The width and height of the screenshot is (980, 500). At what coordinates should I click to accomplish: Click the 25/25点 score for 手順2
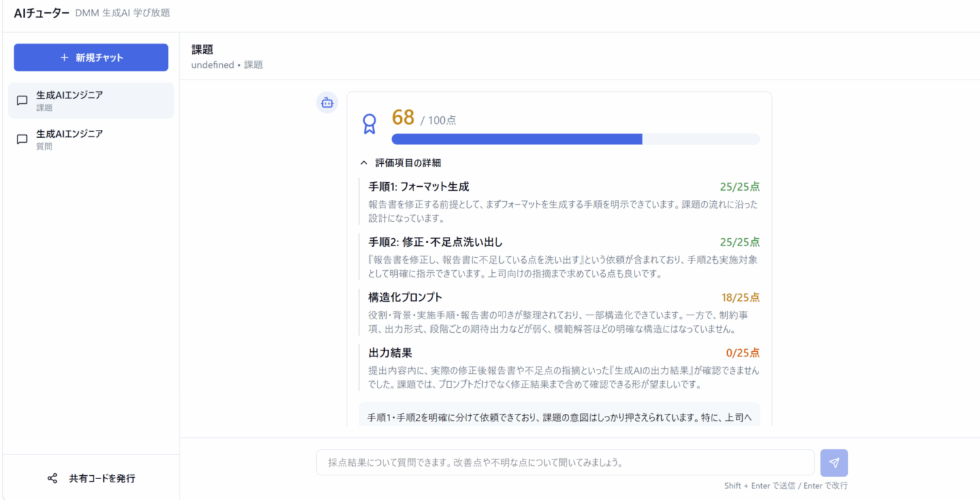(740, 242)
